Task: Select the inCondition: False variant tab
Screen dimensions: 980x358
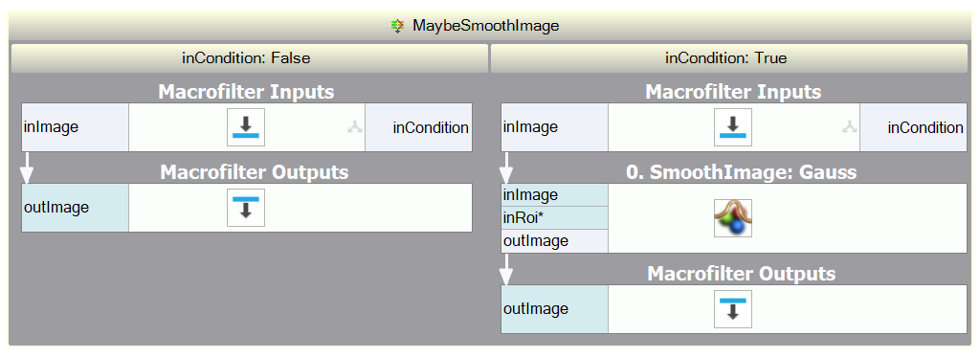Action: (250, 58)
